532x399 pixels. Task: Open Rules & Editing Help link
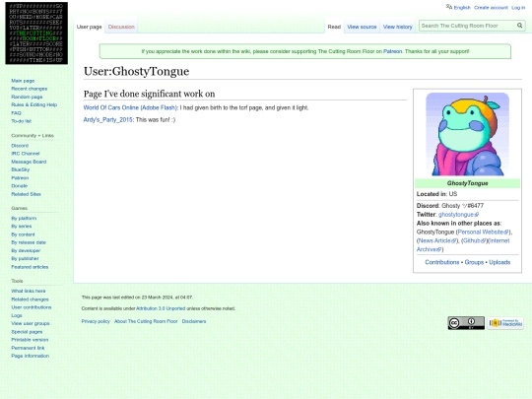pyautogui.click(x=33, y=104)
